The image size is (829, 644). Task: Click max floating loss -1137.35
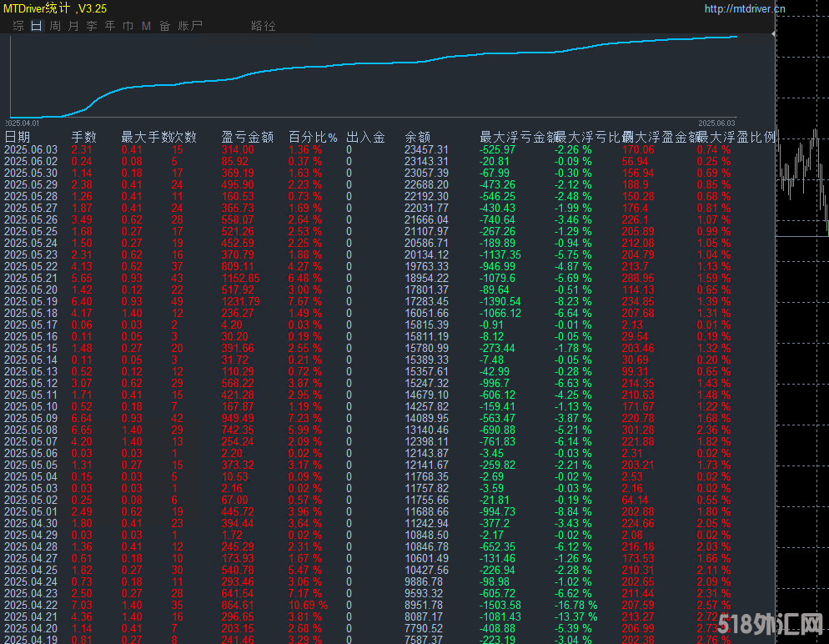pos(500,255)
